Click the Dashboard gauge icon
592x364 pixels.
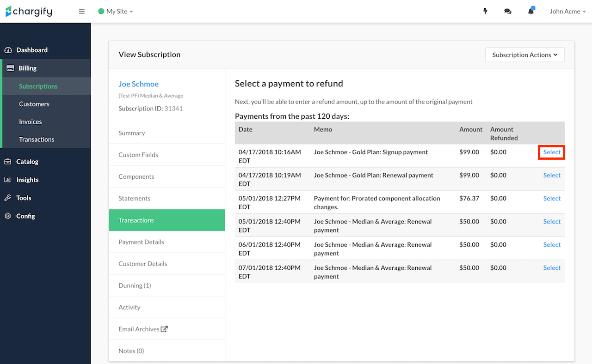[8, 50]
